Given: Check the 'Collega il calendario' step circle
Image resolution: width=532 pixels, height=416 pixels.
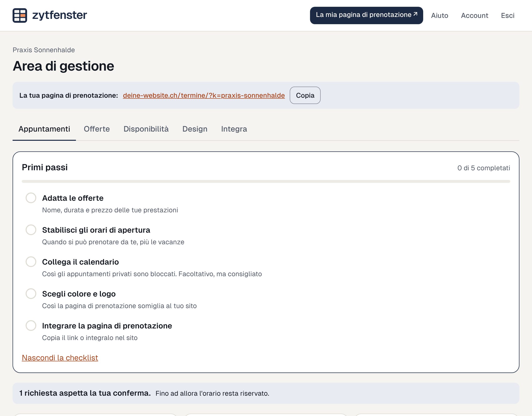Looking at the screenshot, I should [31, 262].
